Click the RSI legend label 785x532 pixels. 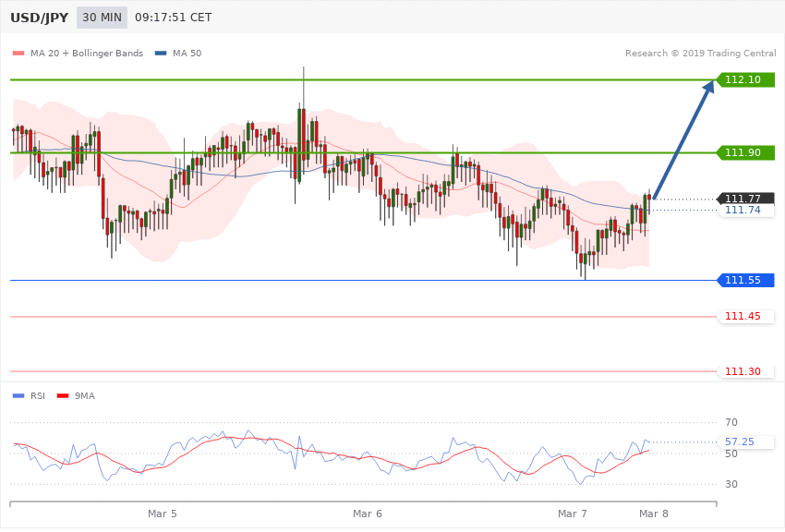38,396
